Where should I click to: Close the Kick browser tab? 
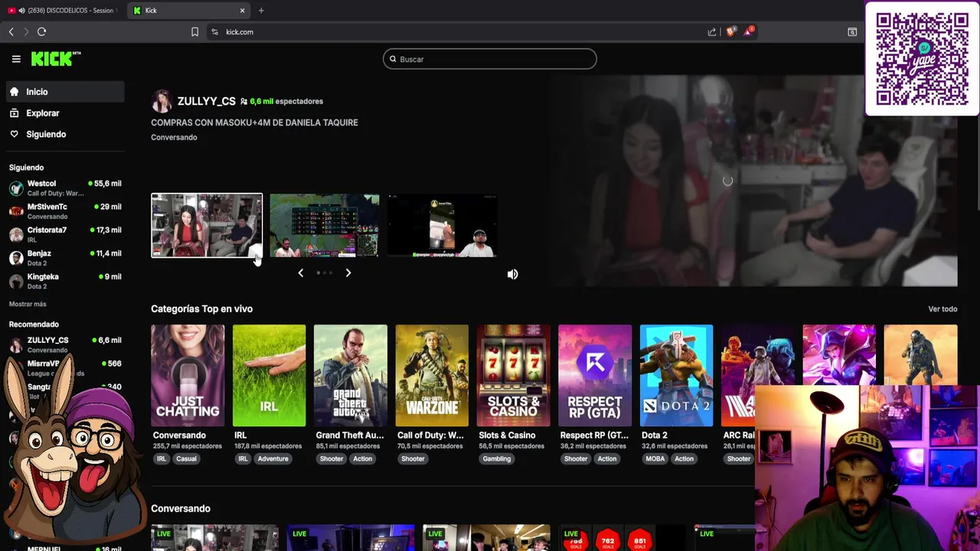242,11
